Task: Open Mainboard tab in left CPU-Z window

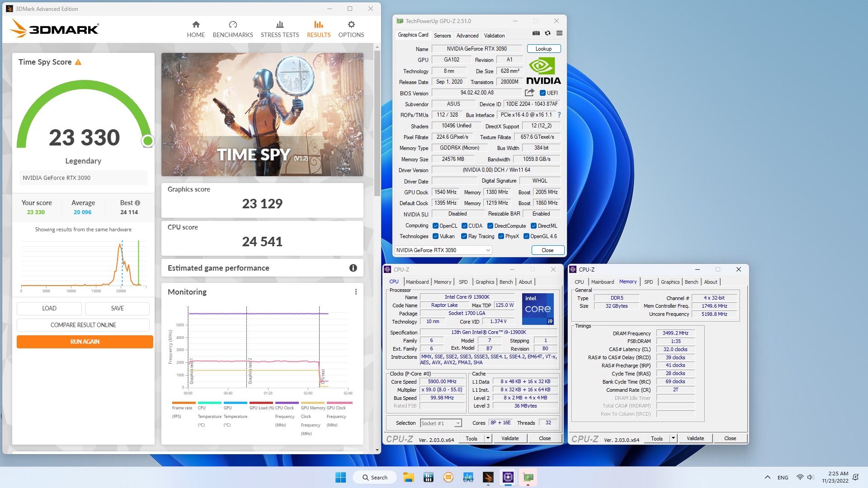Action: click(417, 282)
